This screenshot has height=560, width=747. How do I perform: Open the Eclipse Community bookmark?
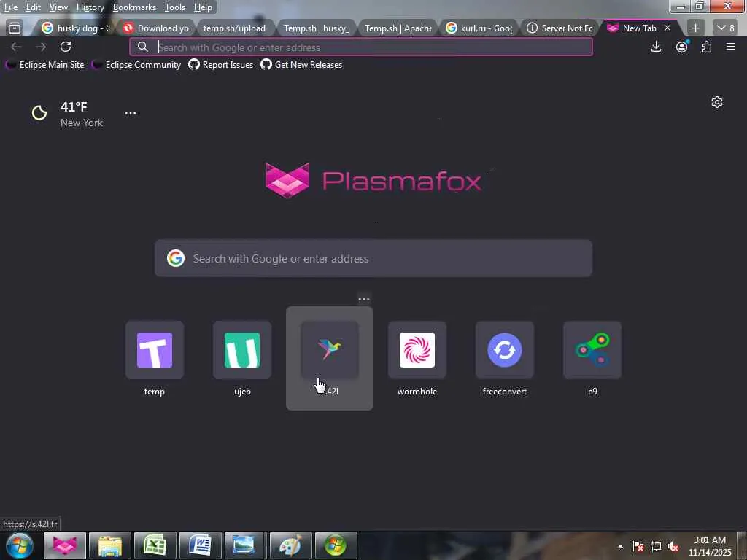(136, 65)
